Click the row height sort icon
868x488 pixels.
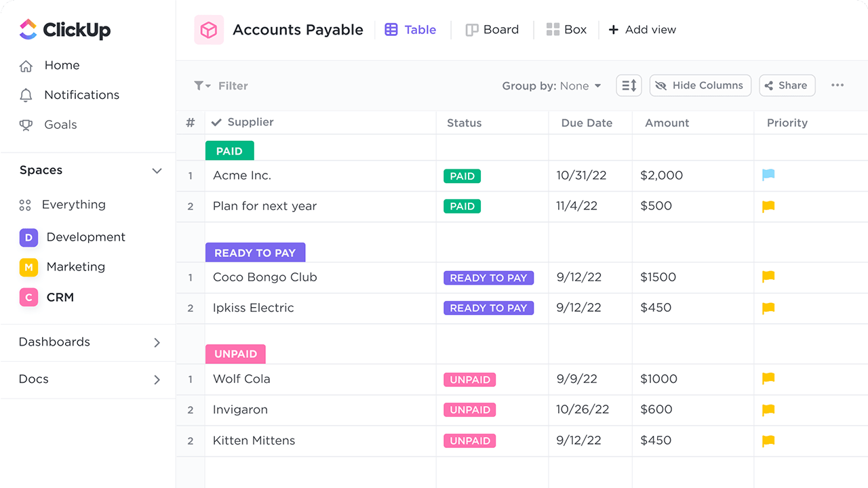click(x=629, y=85)
